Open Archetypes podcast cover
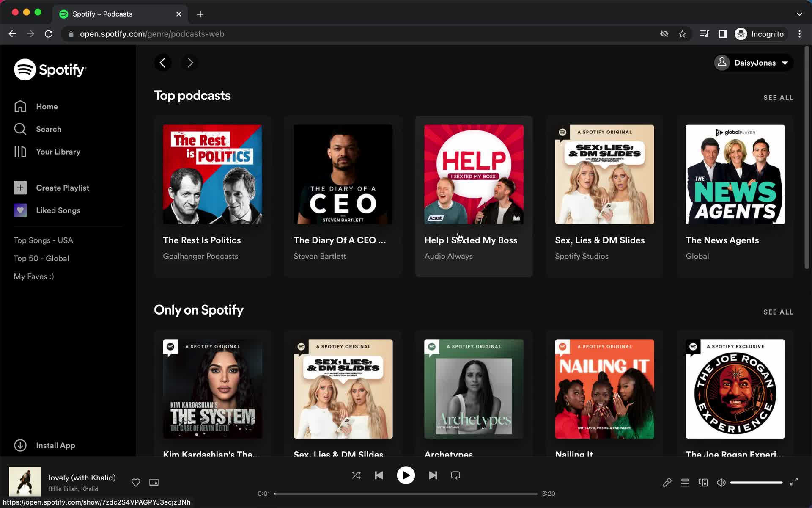This screenshot has width=812, height=508. pos(474,389)
